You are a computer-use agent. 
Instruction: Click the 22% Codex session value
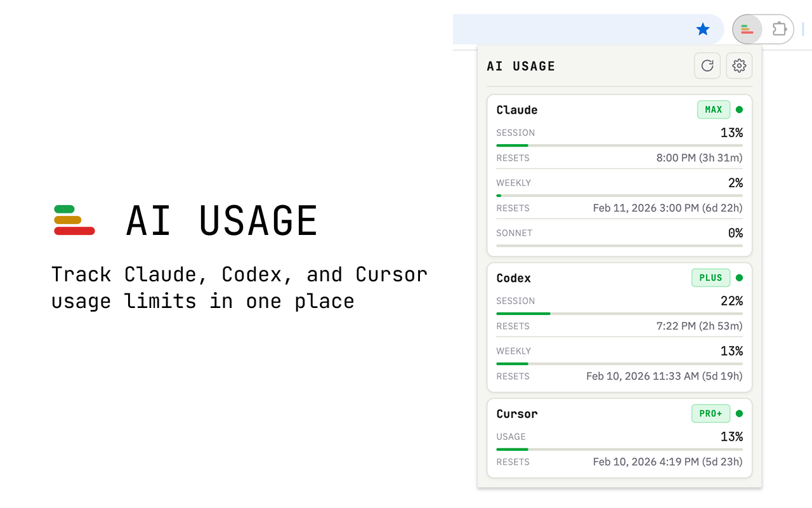tap(731, 301)
